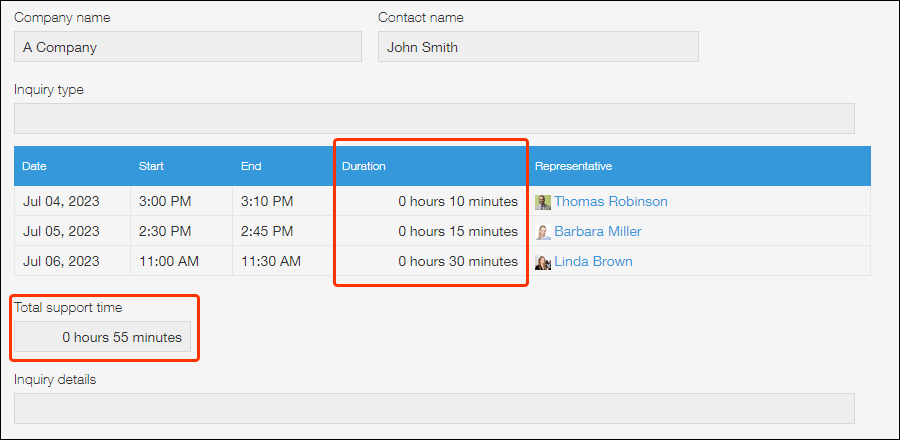Click the empty Inquiry type field
The image size is (900, 440).
point(434,118)
